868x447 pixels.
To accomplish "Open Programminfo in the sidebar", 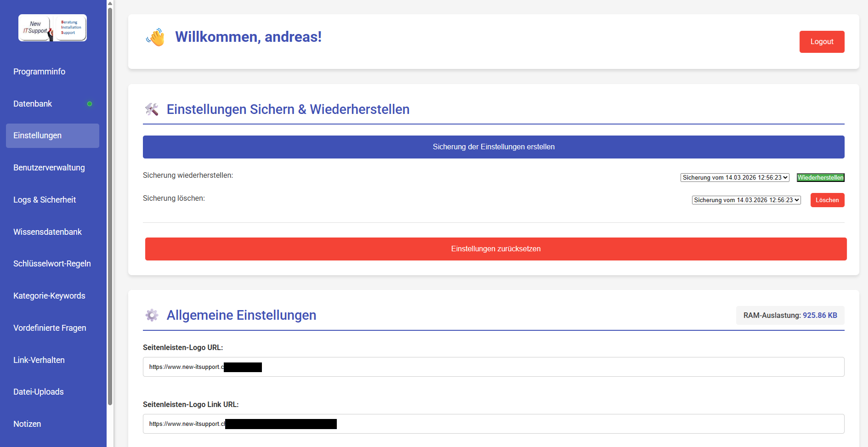I will click(40, 72).
